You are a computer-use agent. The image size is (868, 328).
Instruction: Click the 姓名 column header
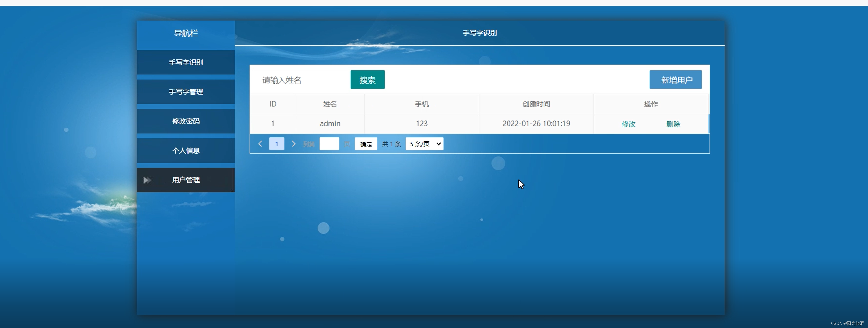(330, 104)
